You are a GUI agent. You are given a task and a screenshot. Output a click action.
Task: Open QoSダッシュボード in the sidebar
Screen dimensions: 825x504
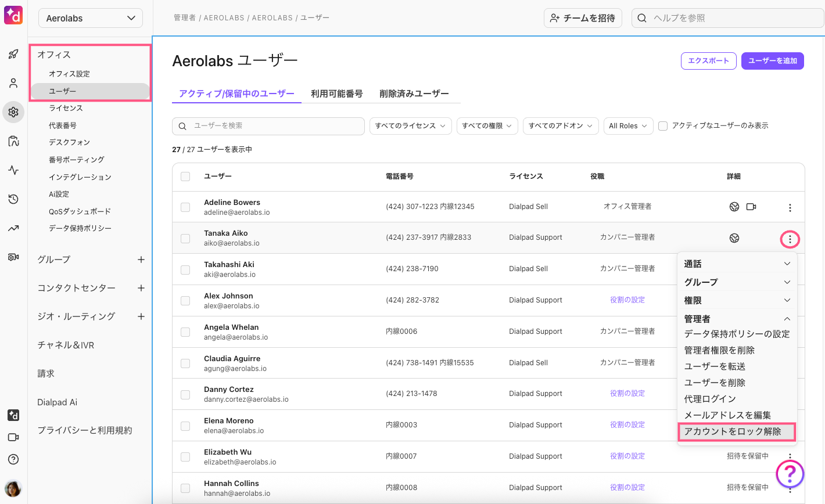click(80, 211)
